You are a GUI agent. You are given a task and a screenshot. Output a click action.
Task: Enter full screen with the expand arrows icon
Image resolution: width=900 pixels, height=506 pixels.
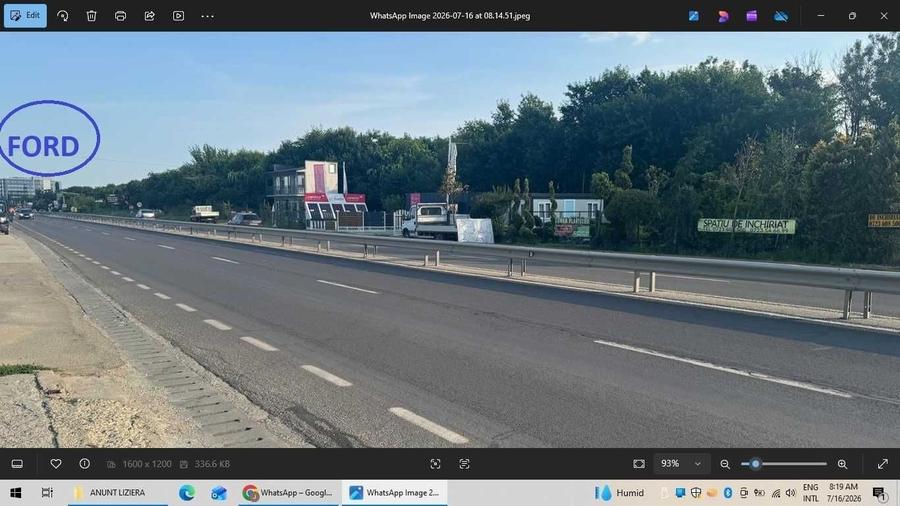(883, 464)
